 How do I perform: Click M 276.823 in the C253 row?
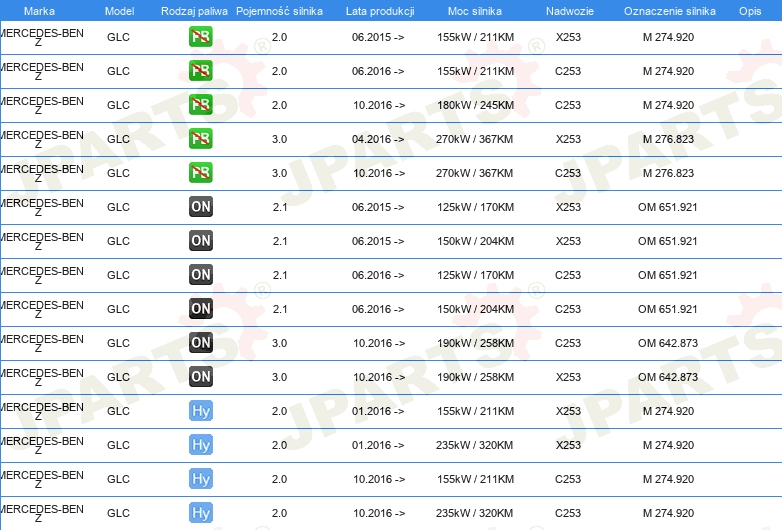(x=668, y=173)
